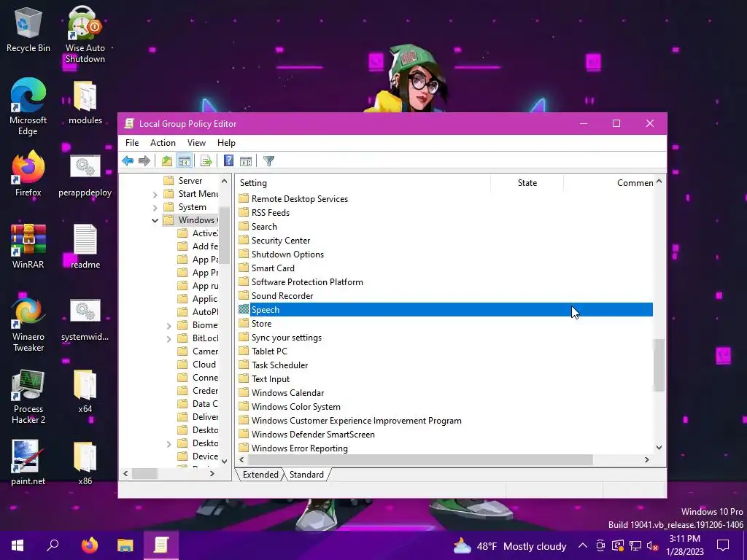Screen dimensions: 747x560
Task: Open Windows Start button
Action: pos(18,545)
